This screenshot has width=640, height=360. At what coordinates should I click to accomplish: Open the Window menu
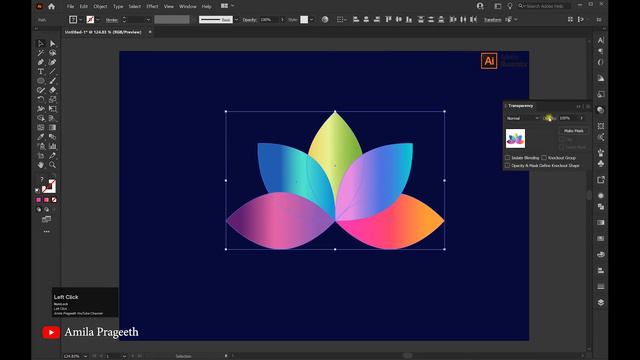click(188, 7)
